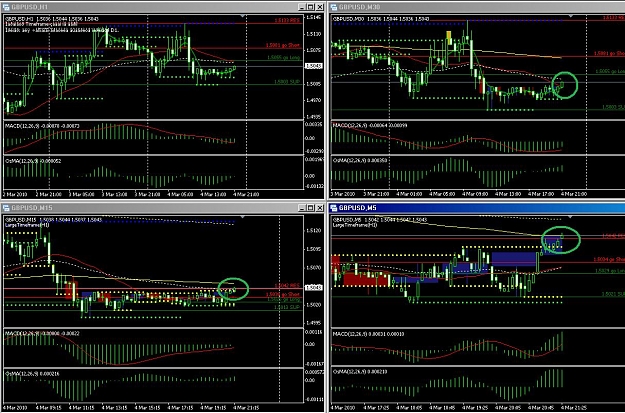Select the '1.5003 SUP' label in H1 chart
625x413 pixels.
click(x=287, y=82)
